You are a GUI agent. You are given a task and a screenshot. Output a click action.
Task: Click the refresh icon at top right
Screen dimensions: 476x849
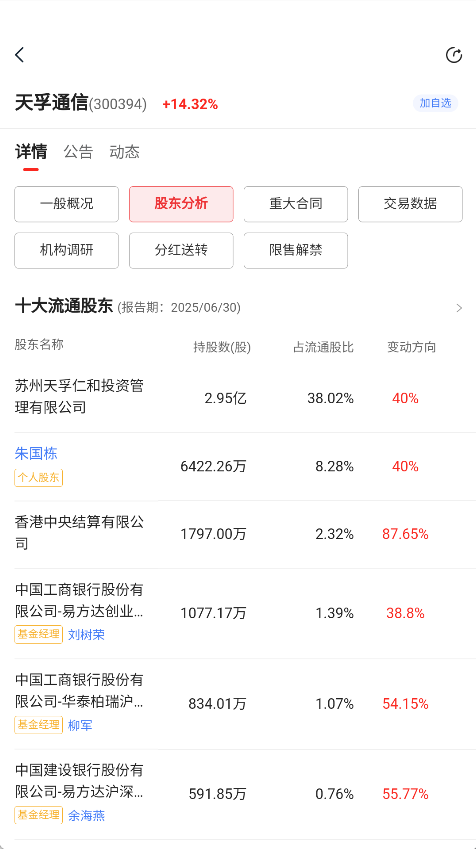[453, 55]
